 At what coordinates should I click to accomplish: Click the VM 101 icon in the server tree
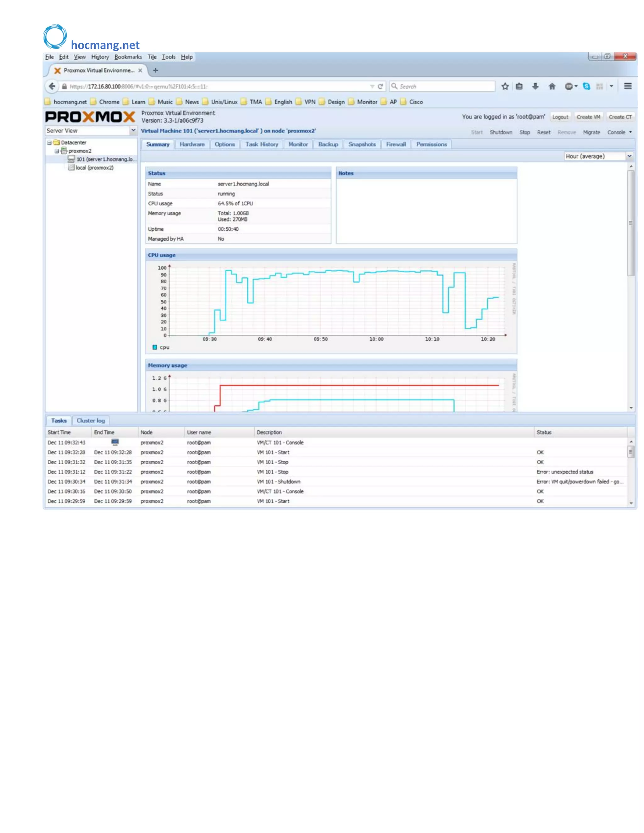pyautogui.click(x=71, y=159)
